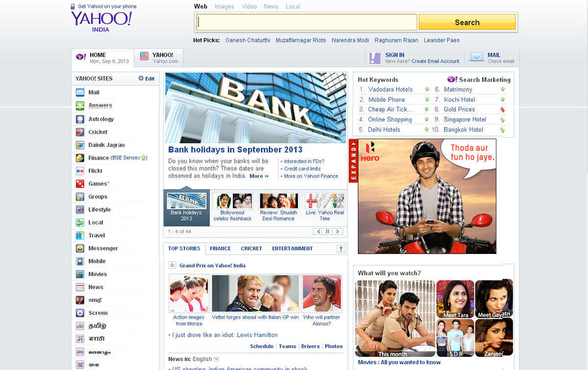Open the Action images from Monza photo
The image size is (588, 370).
(189, 293)
